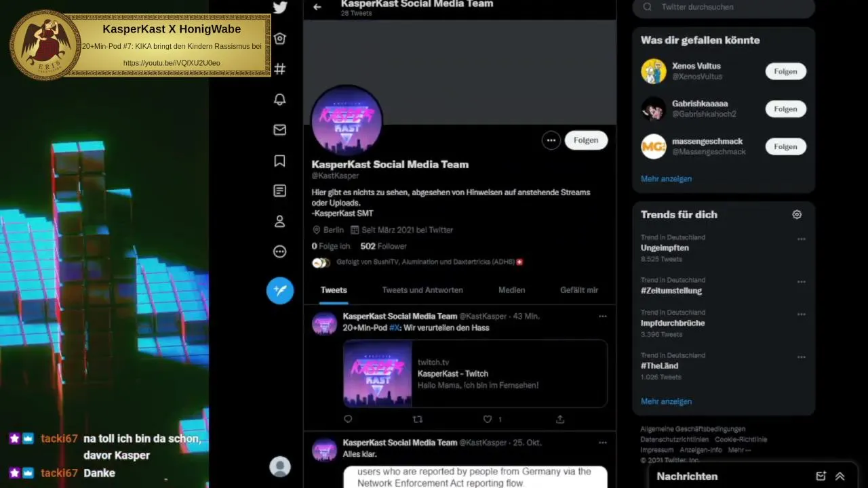Open Impressum footer link

point(657,450)
